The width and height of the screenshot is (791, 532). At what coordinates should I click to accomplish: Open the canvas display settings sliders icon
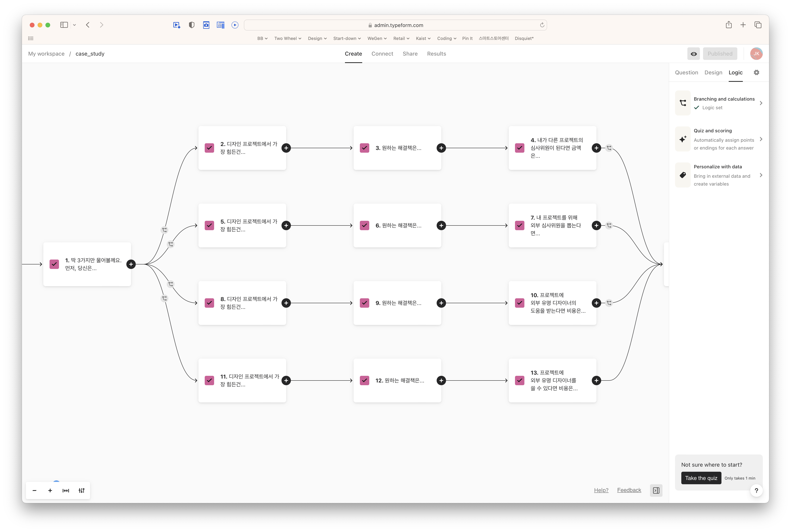[81, 490]
